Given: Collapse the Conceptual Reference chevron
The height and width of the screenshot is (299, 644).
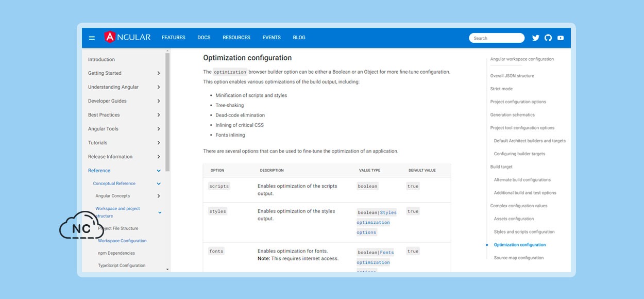Looking at the screenshot, I should click(159, 184).
